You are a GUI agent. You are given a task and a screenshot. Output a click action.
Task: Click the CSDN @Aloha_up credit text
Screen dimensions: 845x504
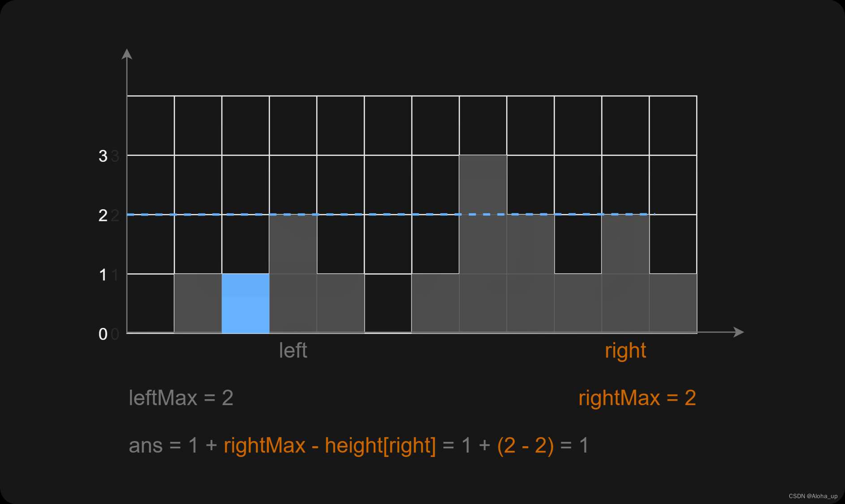point(813,496)
